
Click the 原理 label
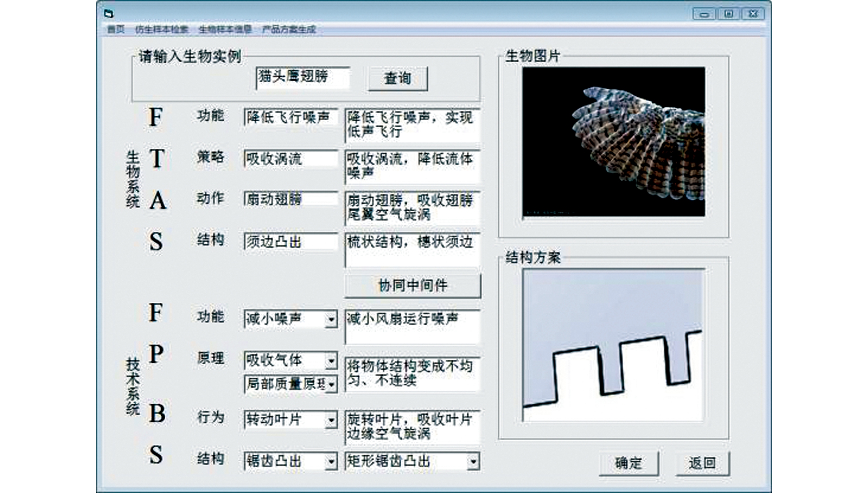(x=210, y=358)
